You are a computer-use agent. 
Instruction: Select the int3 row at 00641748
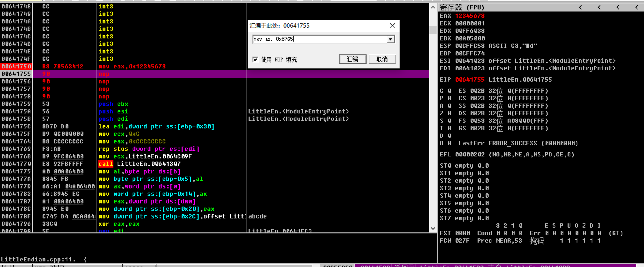215,7
